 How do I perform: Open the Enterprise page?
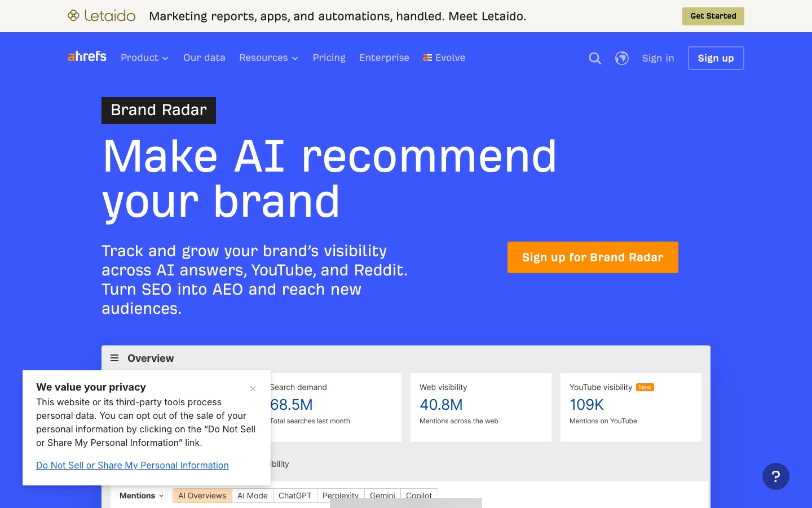(384, 58)
